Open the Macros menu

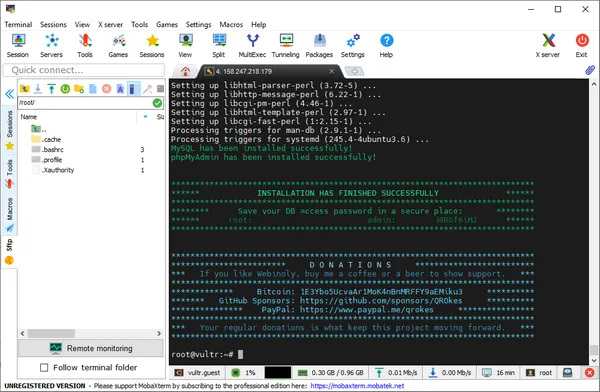pos(231,24)
